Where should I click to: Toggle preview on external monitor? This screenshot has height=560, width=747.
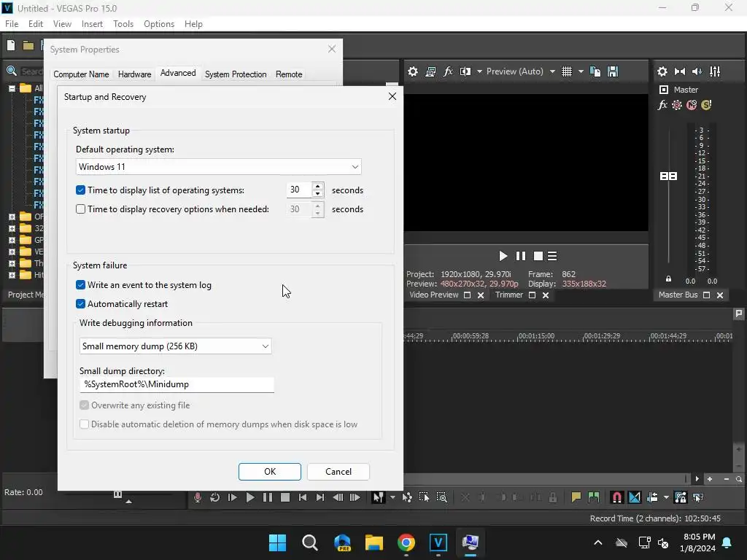pyautogui.click(x=430, y=71)
